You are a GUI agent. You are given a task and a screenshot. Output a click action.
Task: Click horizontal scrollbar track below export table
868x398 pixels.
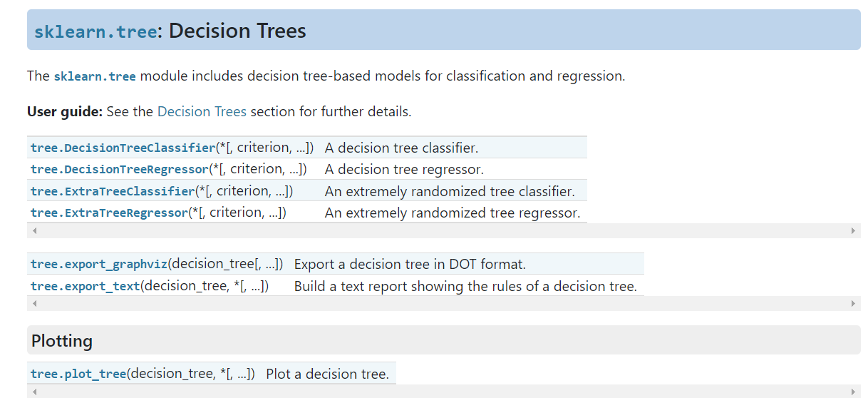point(443,304)
